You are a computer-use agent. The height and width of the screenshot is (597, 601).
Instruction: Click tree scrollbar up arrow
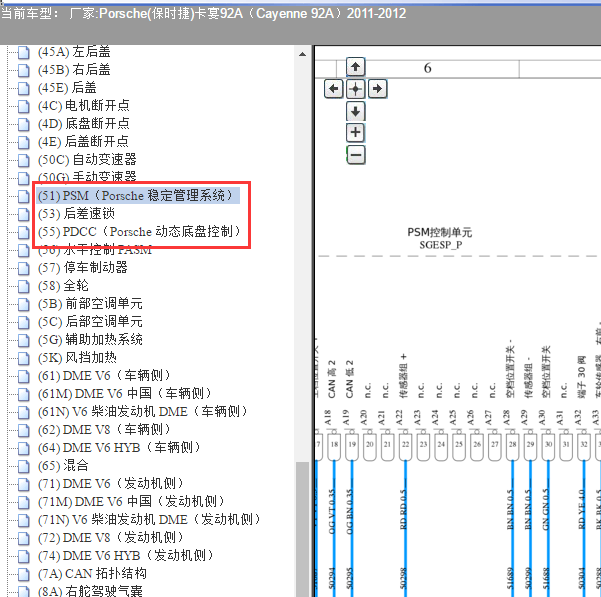coord(302,54)
